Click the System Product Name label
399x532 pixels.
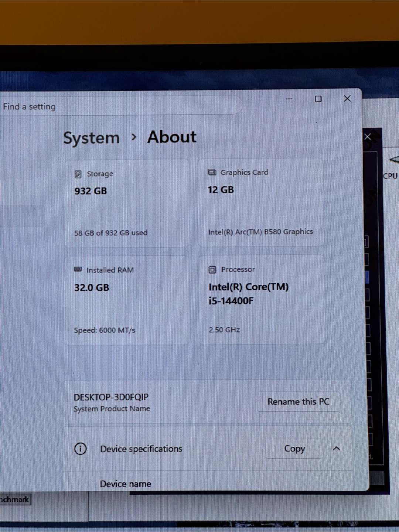point(112,409)
